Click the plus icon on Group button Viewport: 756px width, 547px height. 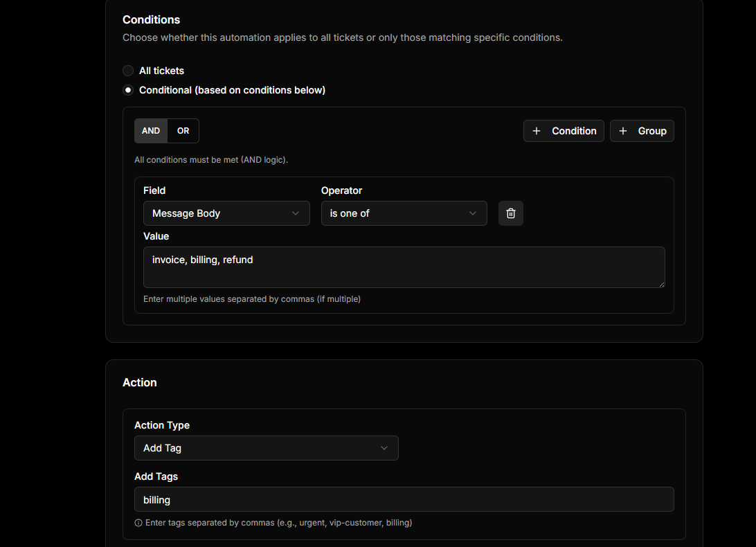(623, 131)
